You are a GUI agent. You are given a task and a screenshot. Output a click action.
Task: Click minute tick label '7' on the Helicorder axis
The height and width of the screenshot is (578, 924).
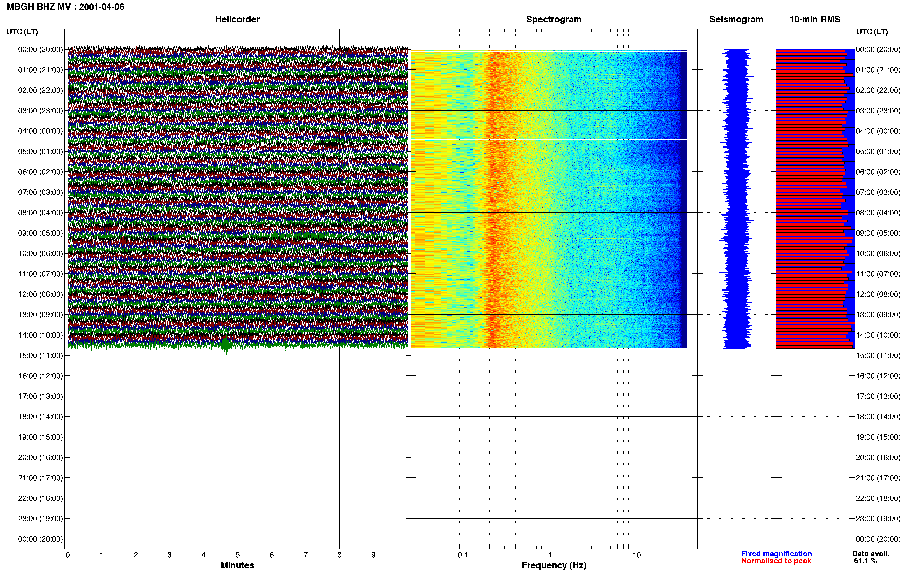coord(306,555)
